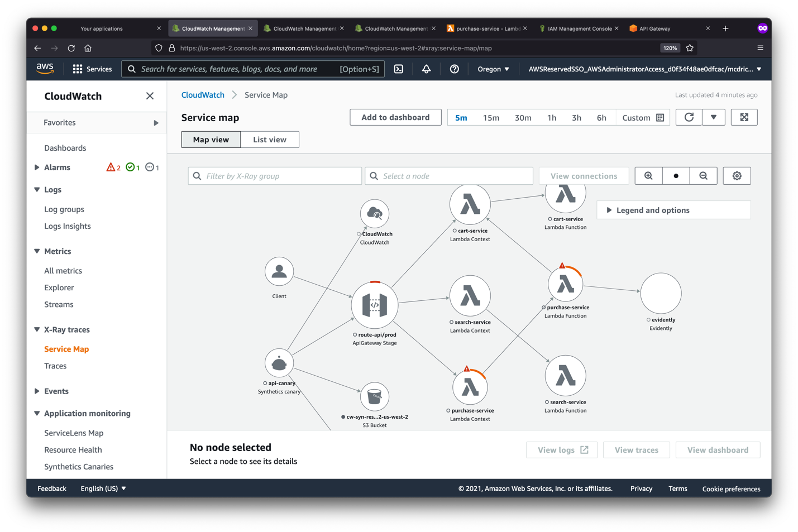Switch to the List view tab
The width and height of the screenshot is (798, 532).
click(x=270, y=139)
